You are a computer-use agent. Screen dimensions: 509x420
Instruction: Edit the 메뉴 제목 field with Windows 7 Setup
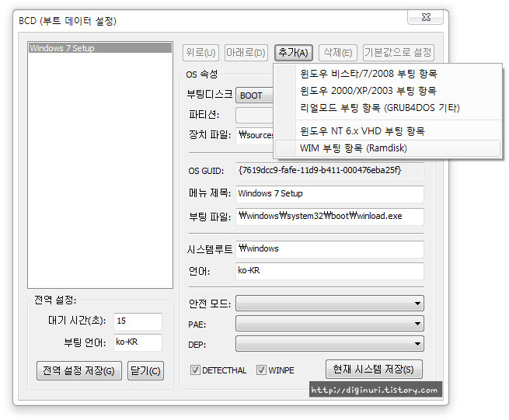329,193
